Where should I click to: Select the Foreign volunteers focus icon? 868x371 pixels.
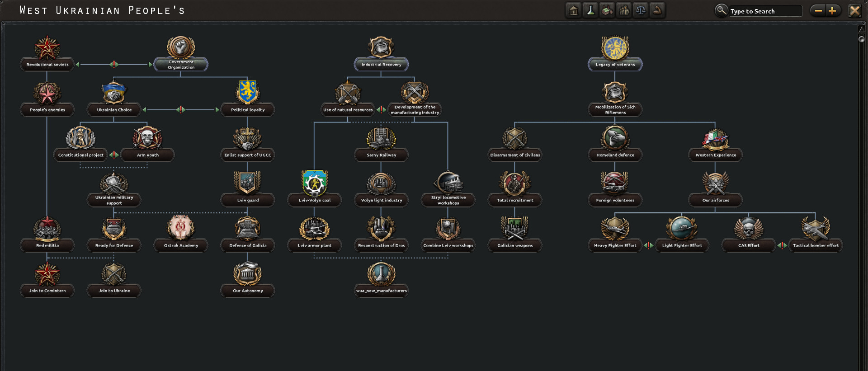tap(615, 183)
